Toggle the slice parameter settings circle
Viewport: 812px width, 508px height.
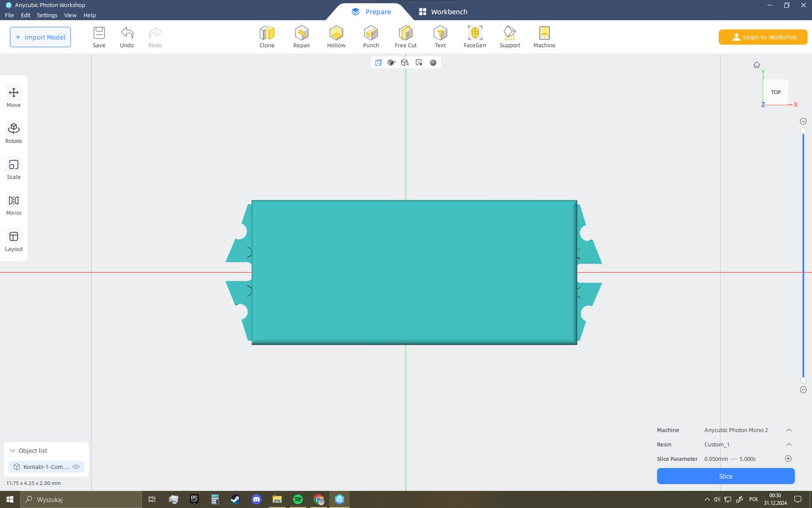coord(788,459)
